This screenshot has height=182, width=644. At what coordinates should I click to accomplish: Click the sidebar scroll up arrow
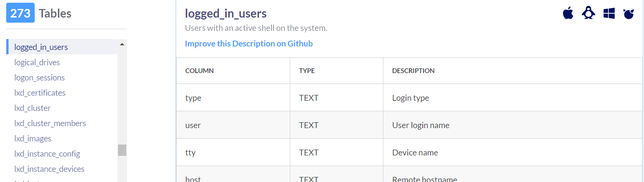click(x=122, y=44)
